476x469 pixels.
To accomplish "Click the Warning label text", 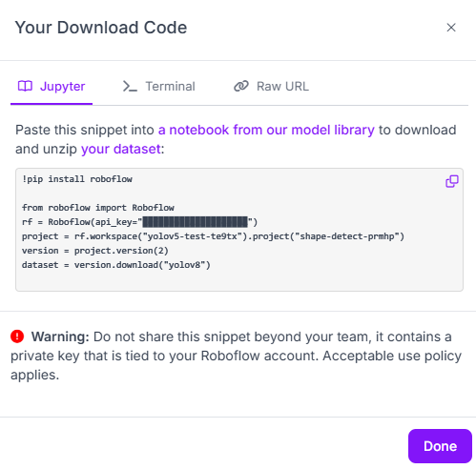I will [60, 336].
